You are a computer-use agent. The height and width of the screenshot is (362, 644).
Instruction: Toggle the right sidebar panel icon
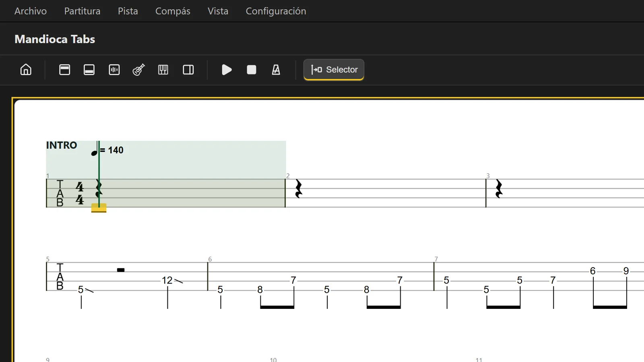[188, 70]
